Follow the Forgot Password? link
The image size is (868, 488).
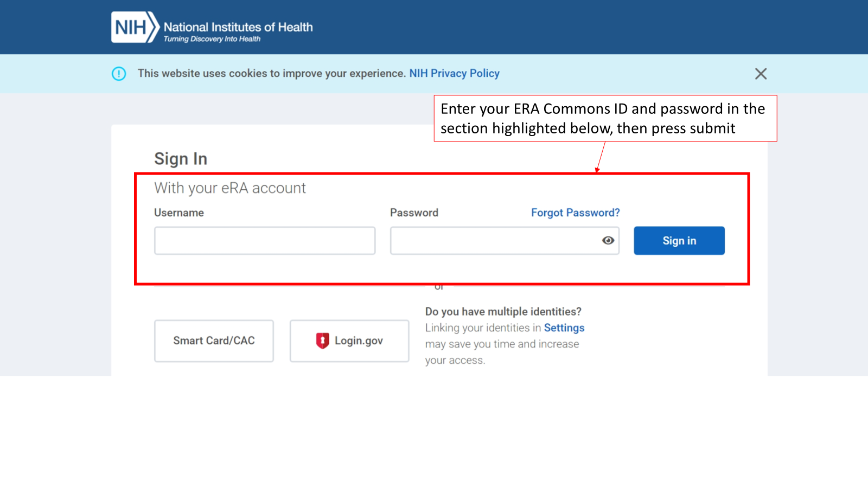[x=575, y=213]
